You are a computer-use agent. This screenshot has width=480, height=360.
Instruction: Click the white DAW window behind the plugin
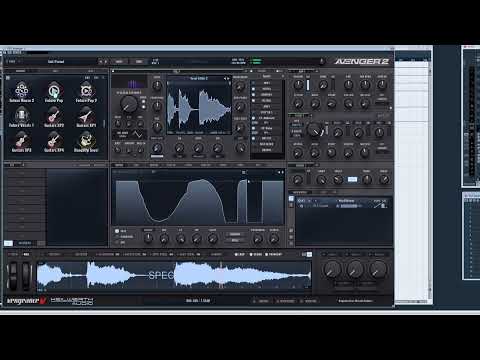pos(413,182)
